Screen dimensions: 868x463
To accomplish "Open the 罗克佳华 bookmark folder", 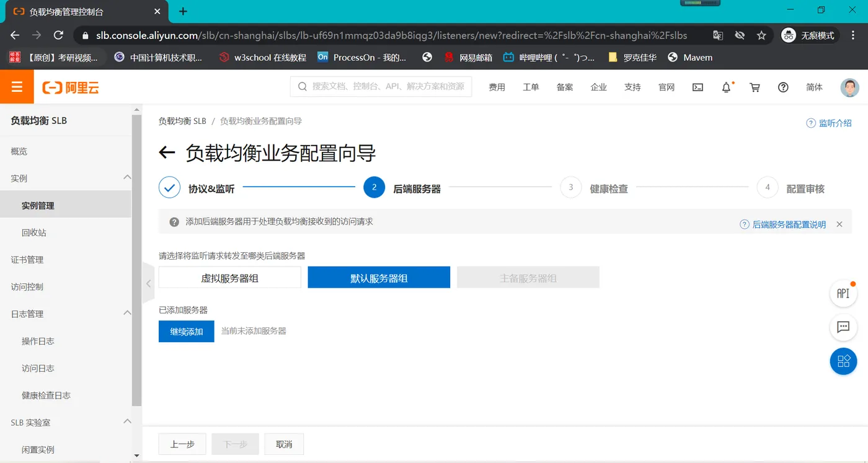I will pyautogui.click(x=632, y=58).
